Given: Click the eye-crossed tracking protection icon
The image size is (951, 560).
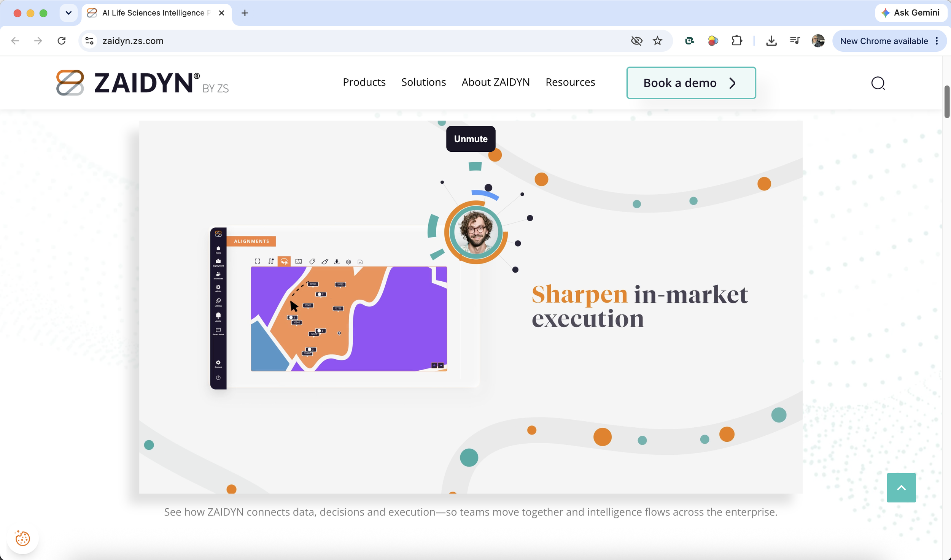Looking at the screenshot, I should coord(636,41).
